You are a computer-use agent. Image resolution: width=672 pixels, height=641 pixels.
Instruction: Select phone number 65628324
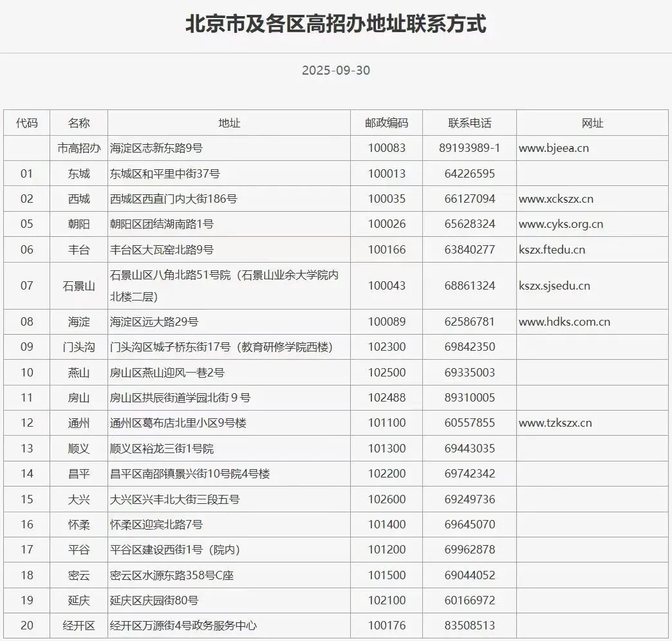470,224
